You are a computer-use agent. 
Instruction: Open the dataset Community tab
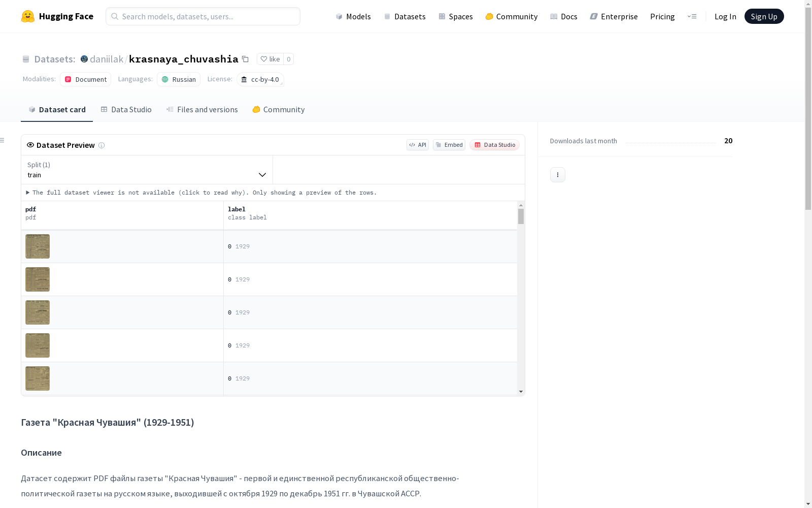pos(279,110)
